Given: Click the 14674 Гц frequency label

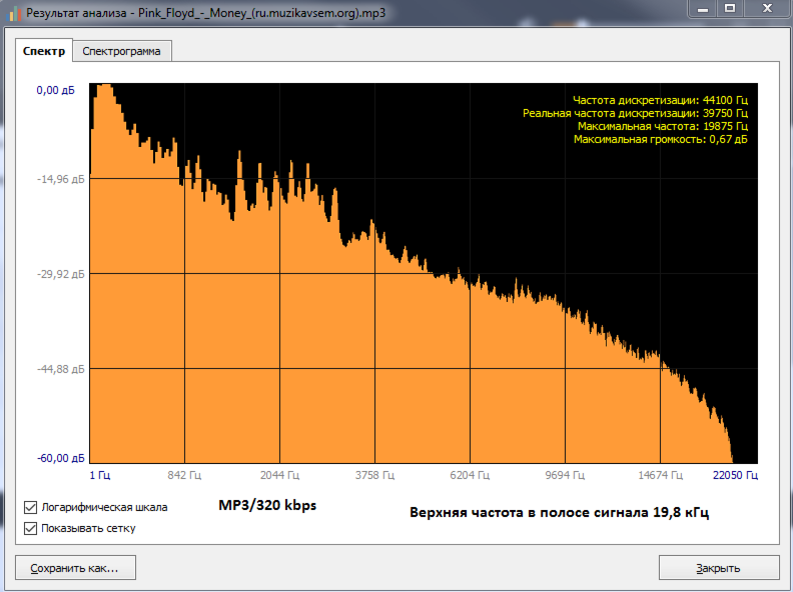Looking at the screenshot, I should point(660,475).
